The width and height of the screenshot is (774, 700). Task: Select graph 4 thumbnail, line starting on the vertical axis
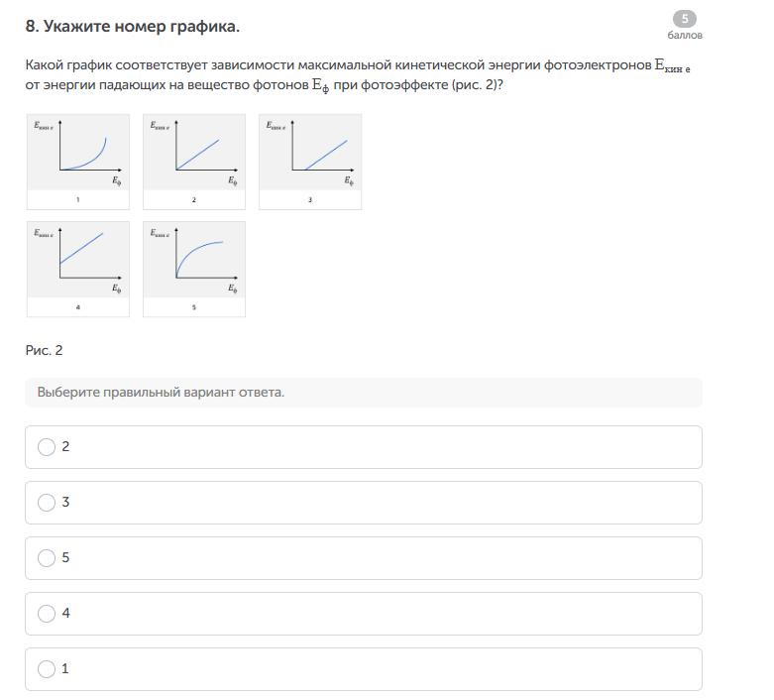pos(78,259)
